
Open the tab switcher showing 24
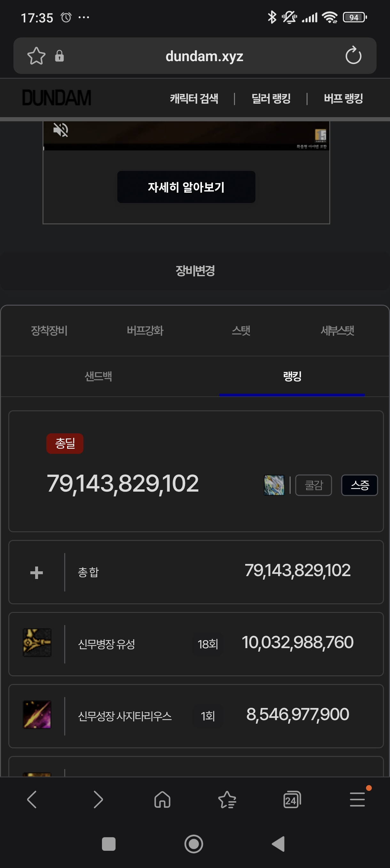[292, 800]
